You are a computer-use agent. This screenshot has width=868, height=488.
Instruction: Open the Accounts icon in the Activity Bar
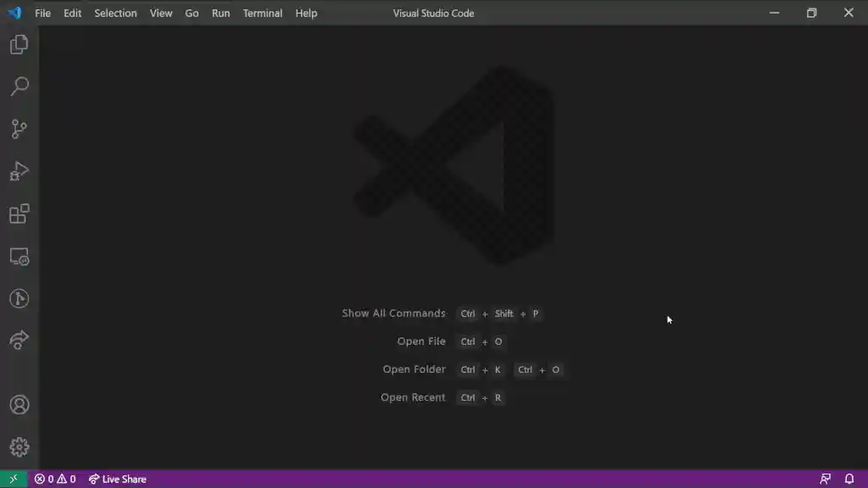coord(19,405)
